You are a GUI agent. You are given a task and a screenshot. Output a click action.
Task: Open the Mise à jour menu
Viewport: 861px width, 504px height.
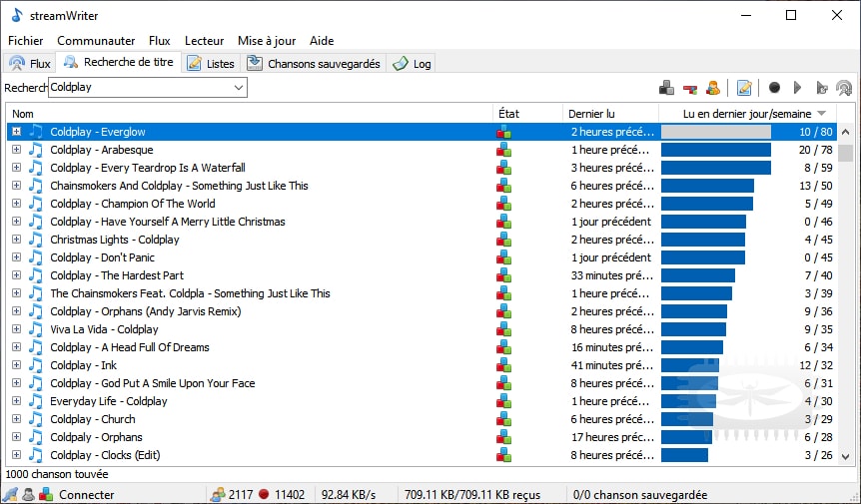coord(267,41)
